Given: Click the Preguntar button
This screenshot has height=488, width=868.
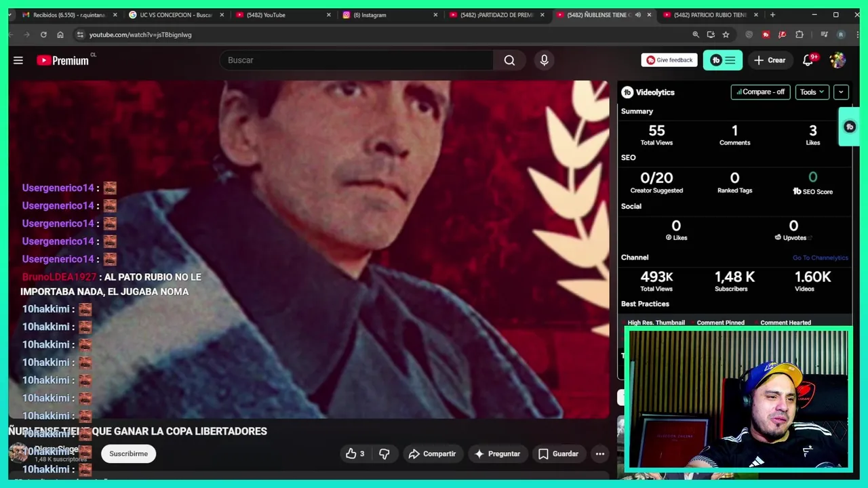Looking at the screenshot, I should (x=497, y=453).
